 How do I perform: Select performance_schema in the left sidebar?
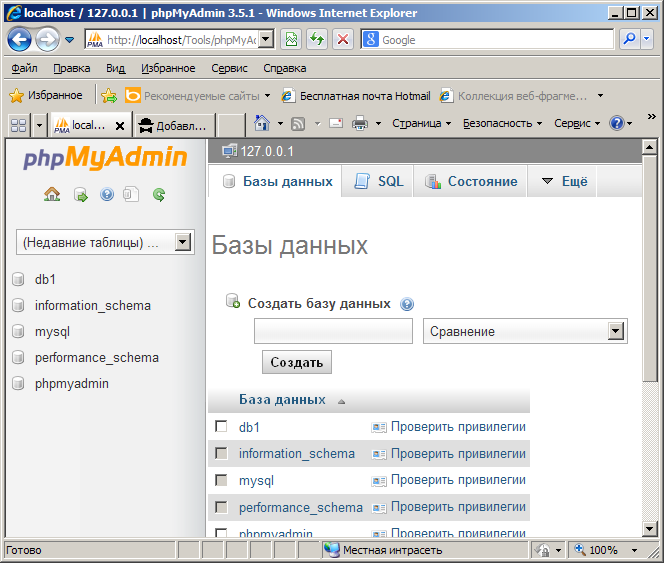97,358
